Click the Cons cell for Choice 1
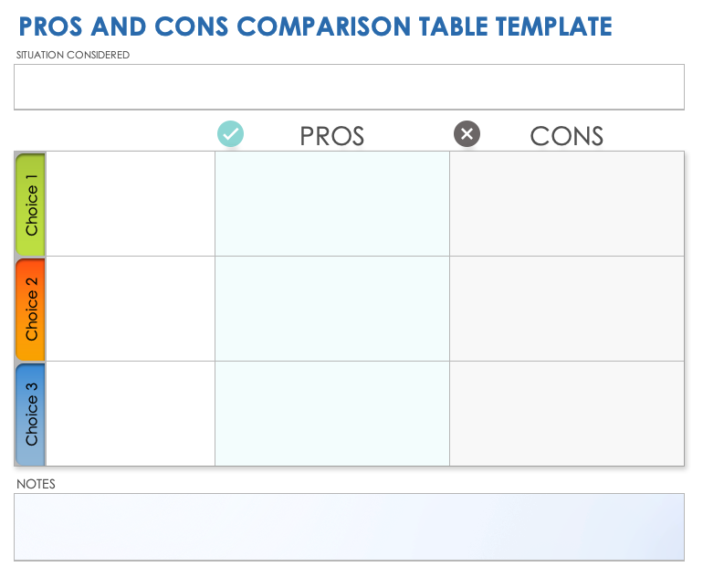The height and width of the screenshot is (588, 703). 566,205
